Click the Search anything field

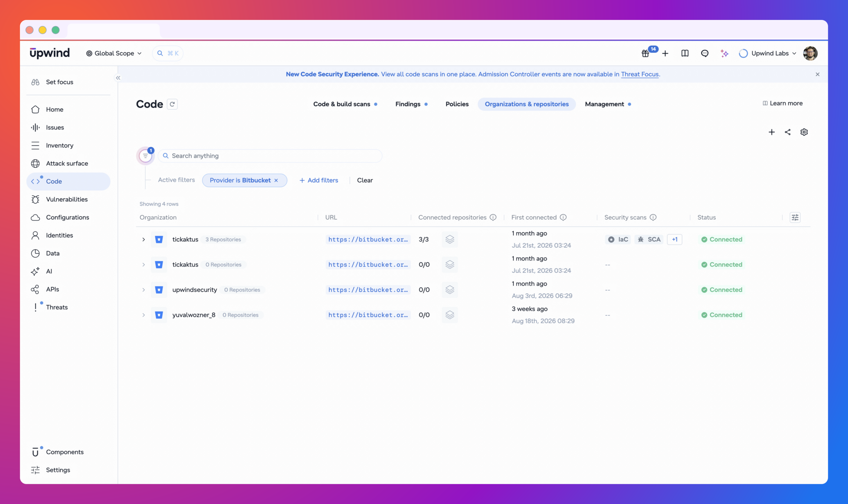click(270, 156)
